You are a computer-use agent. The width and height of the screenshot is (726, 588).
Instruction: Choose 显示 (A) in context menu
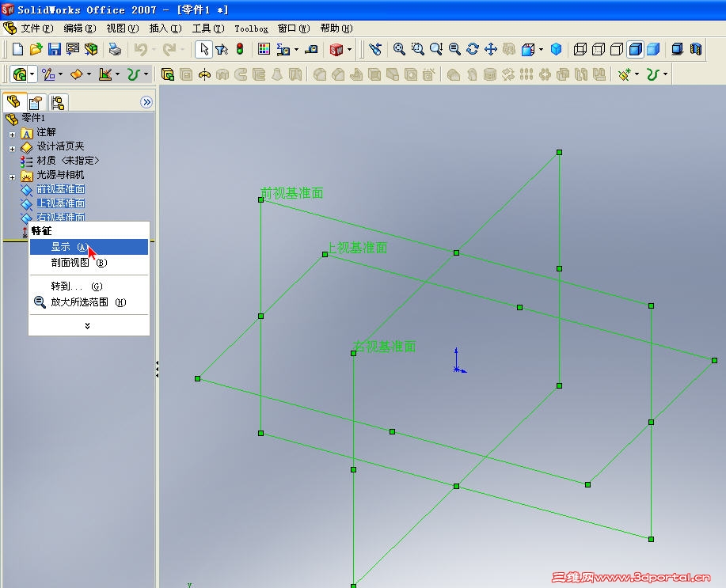[x=89, y=247]
